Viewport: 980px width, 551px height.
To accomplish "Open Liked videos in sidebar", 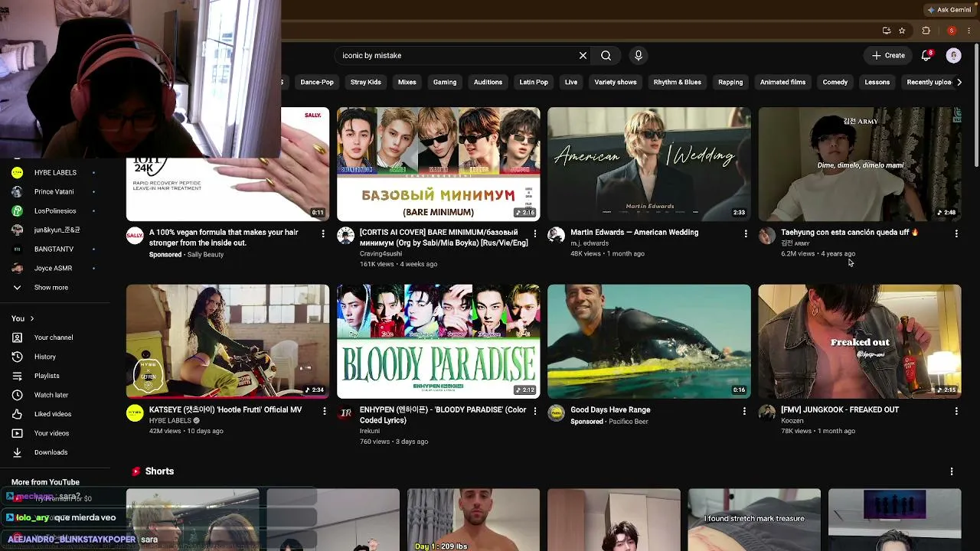I will (x=55, y=414).
